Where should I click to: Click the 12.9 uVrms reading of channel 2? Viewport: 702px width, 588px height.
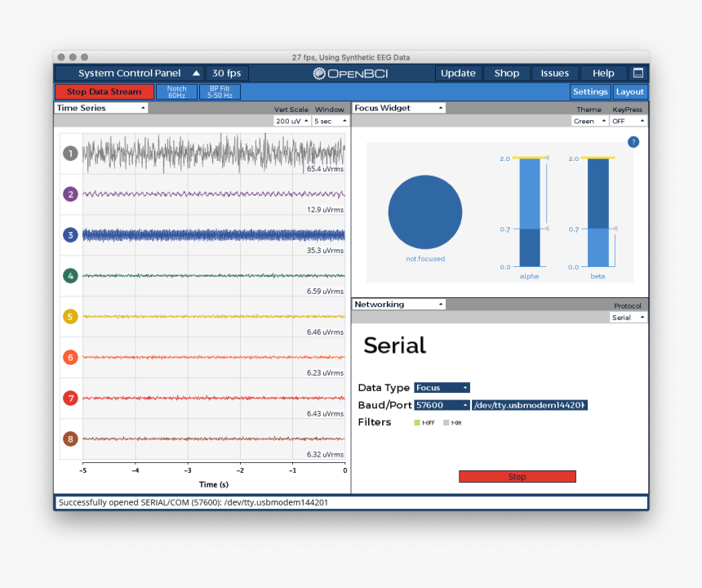325,210
